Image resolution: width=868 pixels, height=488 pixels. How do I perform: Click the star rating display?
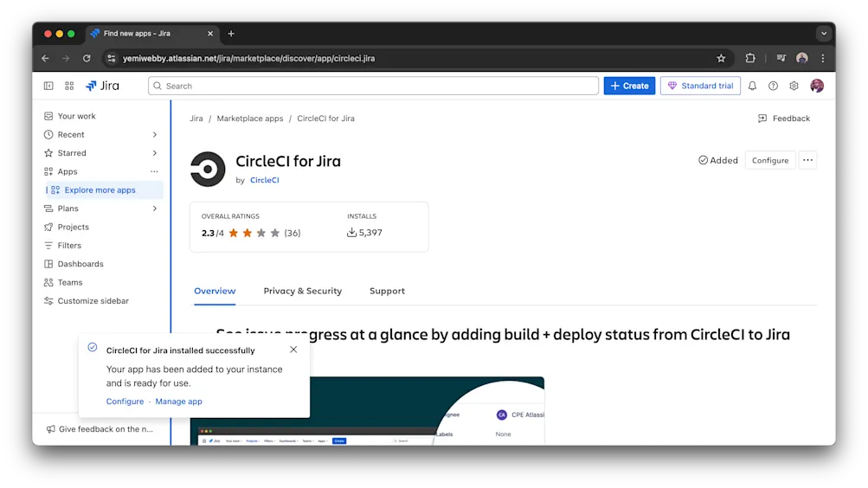click(x=254, y=233)
